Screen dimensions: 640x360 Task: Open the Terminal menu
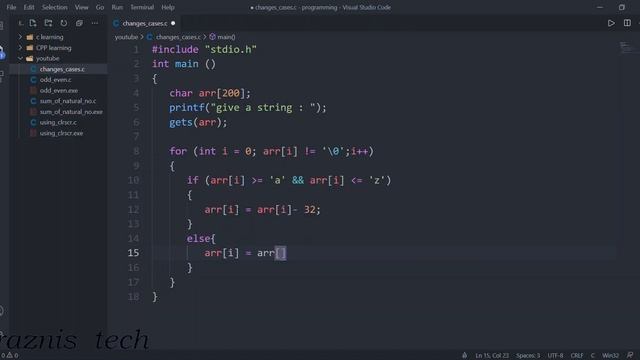pos(142,7)
